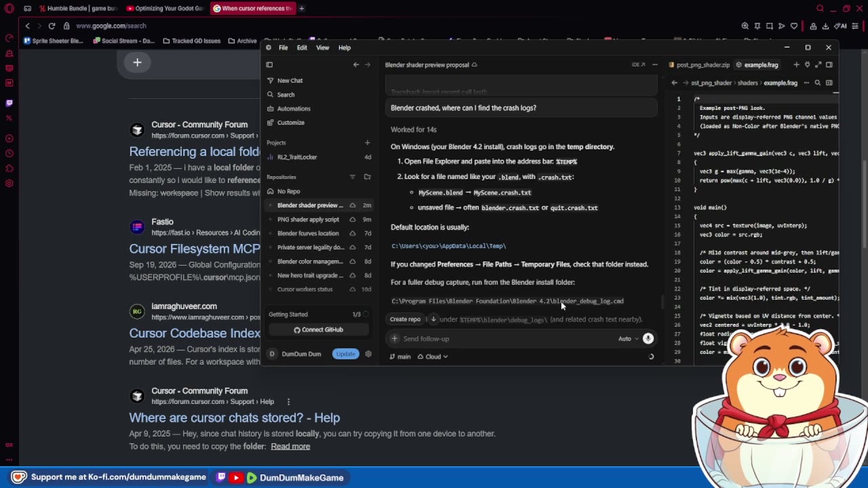Screen dimensions: 868x488
Task: Open the File menu in Cursor
Action: click(x=283, y=47)
